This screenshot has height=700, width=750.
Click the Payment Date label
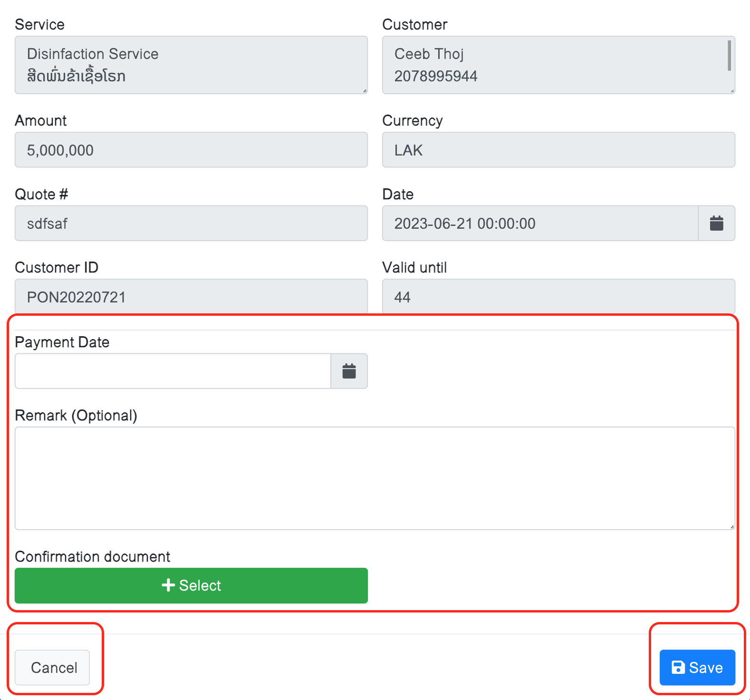[x=62, y=342]
